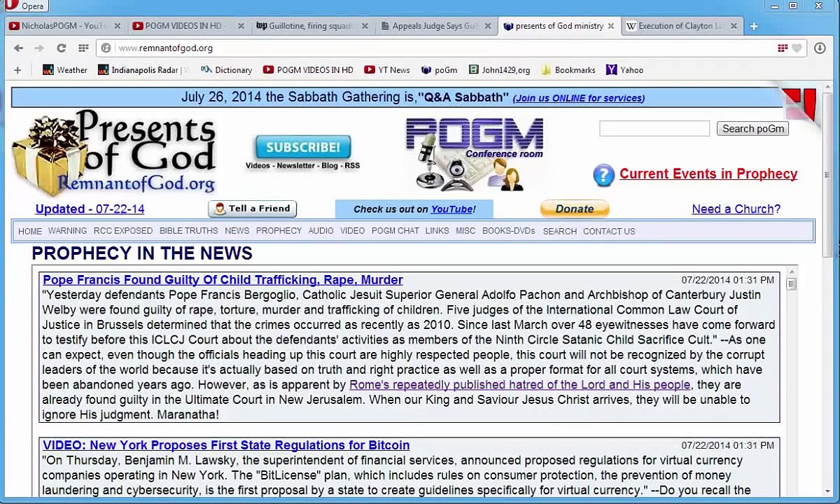Open the Yahoo bookmark
Image resolution: width=840 pixels, height=504 pixels.
tap(624, 70)
